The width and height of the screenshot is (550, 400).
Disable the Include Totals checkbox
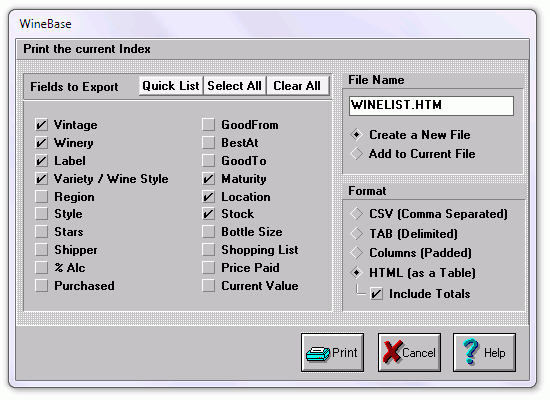tap(376, 294)
